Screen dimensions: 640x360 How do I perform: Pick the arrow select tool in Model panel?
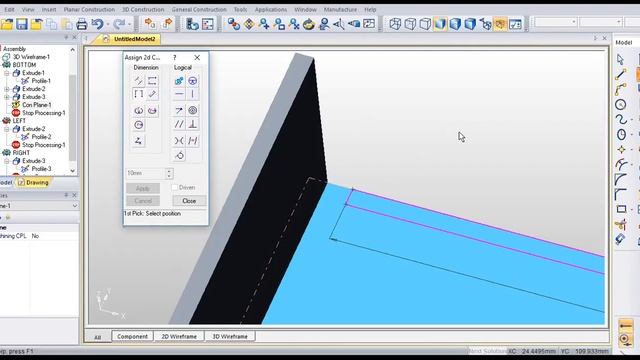(x=620, y=60)
